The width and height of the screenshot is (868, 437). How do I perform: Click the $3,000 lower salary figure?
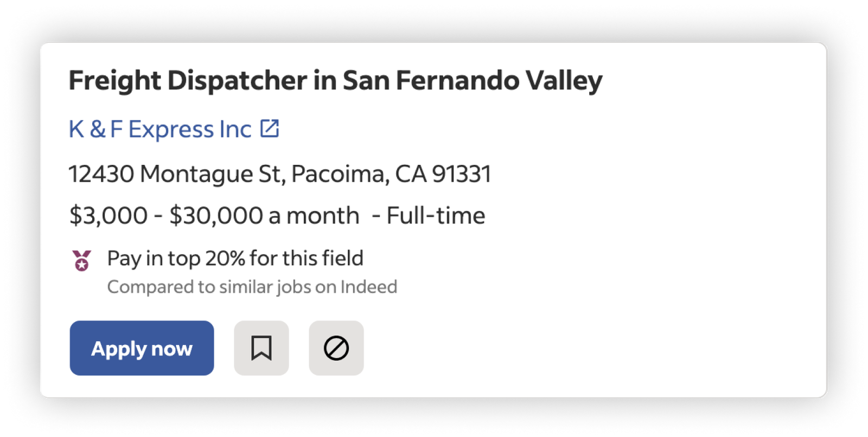[108, 216]
